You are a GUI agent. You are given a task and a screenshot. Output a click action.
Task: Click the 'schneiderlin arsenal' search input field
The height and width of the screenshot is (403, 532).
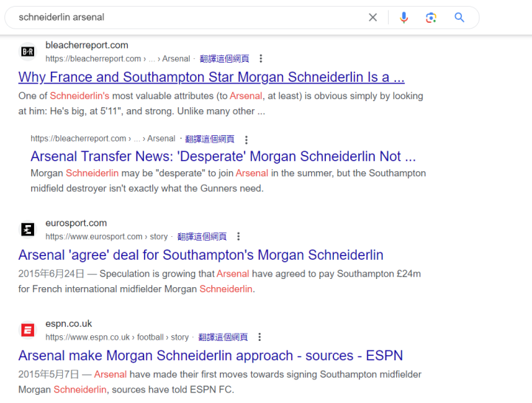point(185,17)
